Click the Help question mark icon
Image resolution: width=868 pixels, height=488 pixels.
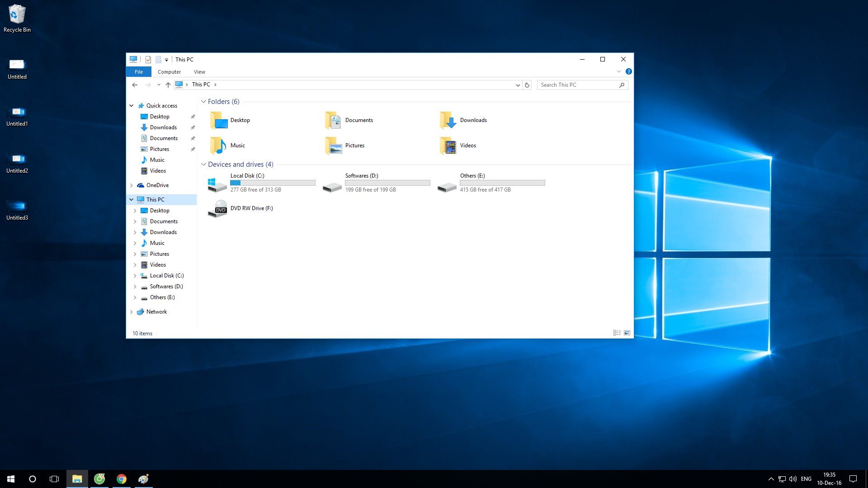click(x=628, y=72)
